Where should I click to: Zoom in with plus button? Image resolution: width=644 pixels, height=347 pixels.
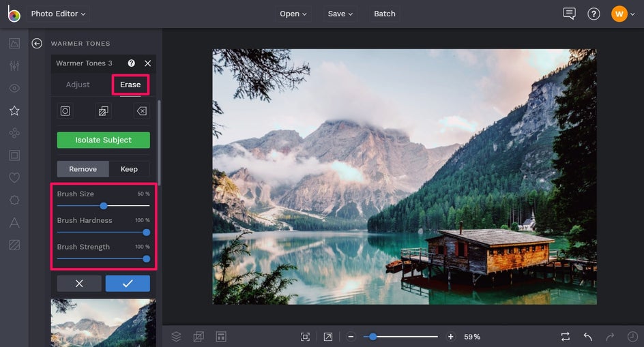pyautogui.click(x=450, y=337)
